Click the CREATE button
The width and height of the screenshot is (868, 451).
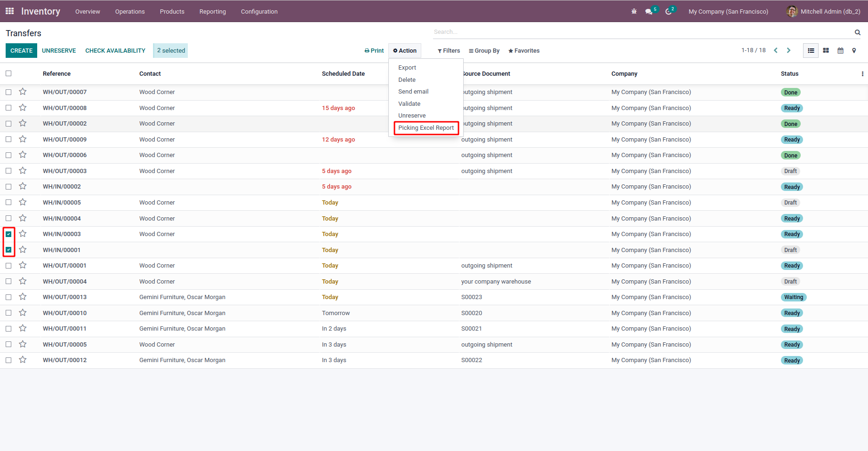coord(21,50)
